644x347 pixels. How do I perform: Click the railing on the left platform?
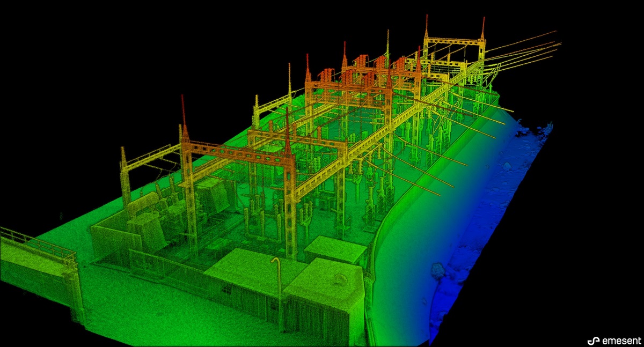coord(38,244)
